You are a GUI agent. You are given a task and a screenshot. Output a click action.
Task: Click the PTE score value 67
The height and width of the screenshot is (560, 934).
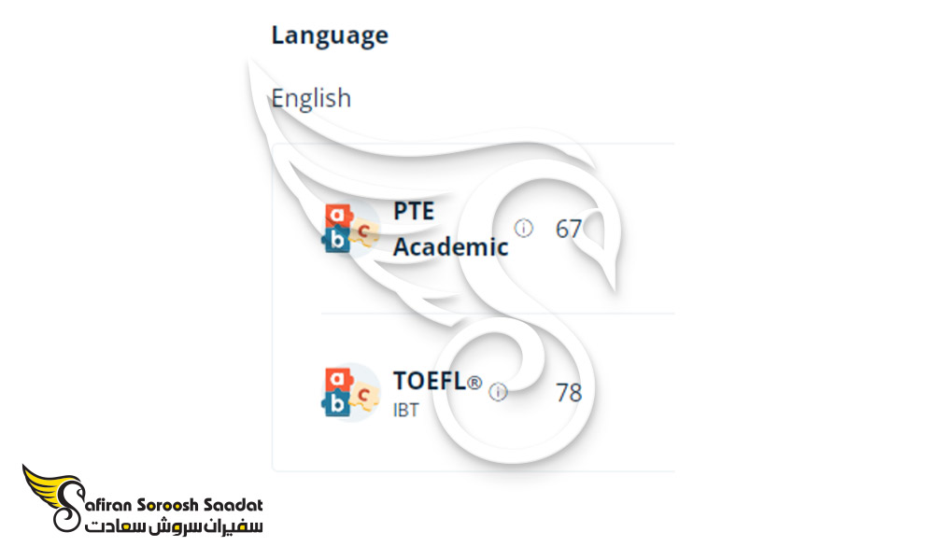[x=568, y=229]
